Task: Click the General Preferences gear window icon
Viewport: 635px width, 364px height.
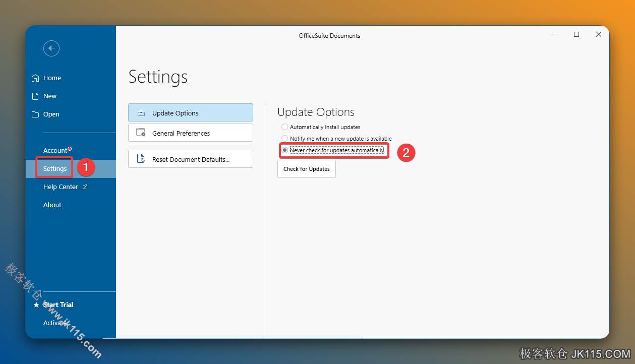Action: [141, 133]
